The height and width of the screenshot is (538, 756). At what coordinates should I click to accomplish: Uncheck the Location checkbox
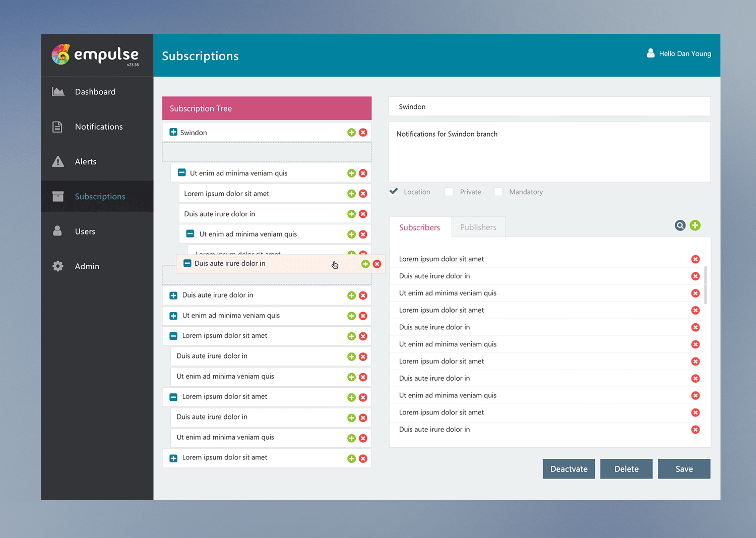pyautogui.click(x=394, y=192)
